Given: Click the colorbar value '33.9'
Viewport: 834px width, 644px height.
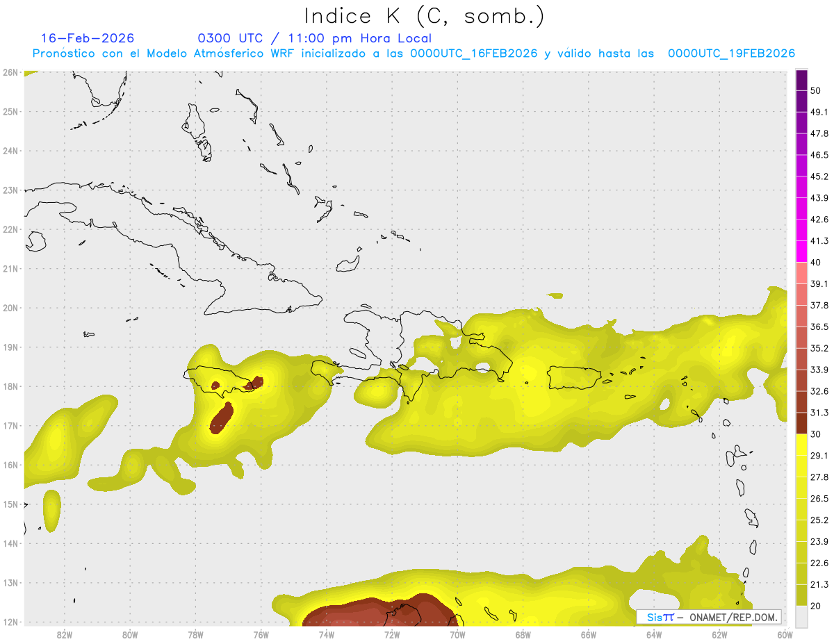Looking at the screenshot, I should 818,370.
